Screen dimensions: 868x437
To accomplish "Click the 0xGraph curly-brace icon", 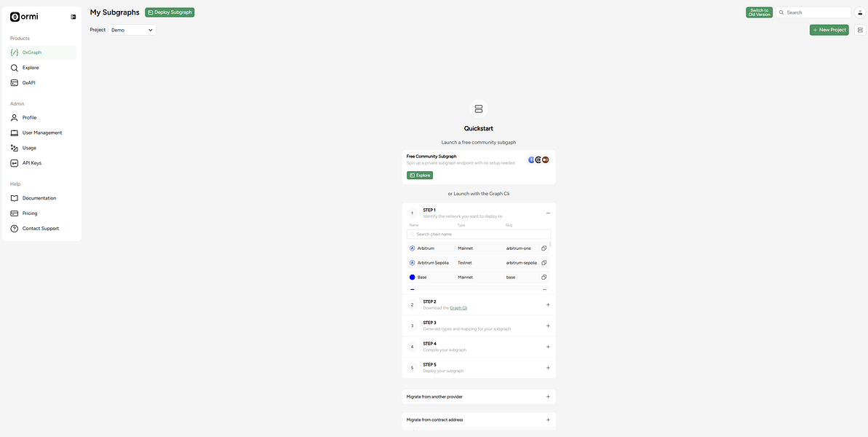I will pos(15,52).
